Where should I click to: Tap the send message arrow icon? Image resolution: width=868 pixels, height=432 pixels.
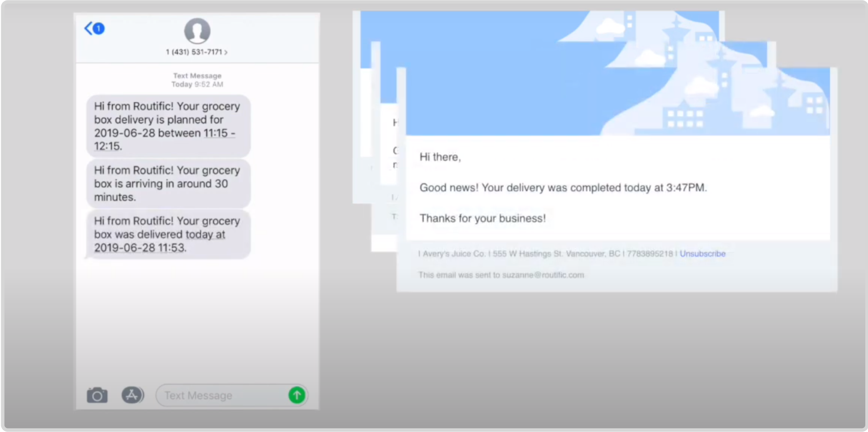(x=298, y=395)
